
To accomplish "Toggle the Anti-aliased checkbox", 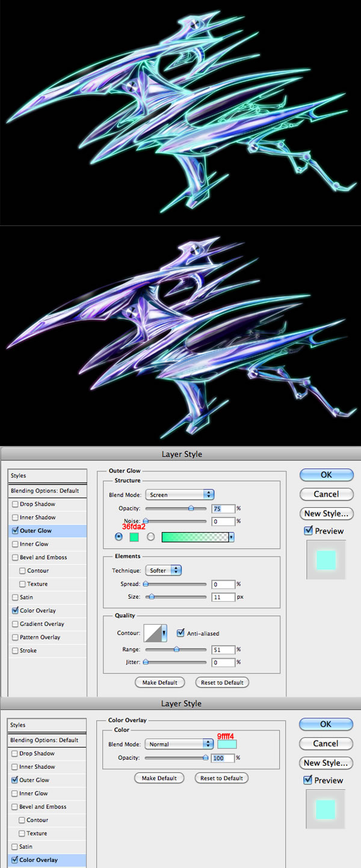I will tap(180, 633).
